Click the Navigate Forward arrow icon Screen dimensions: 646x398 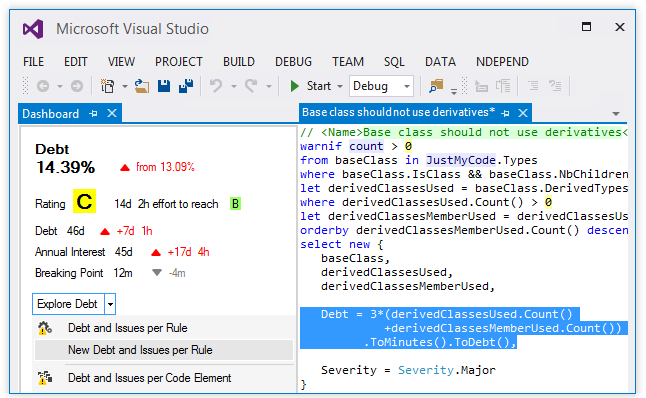point(77,86)
